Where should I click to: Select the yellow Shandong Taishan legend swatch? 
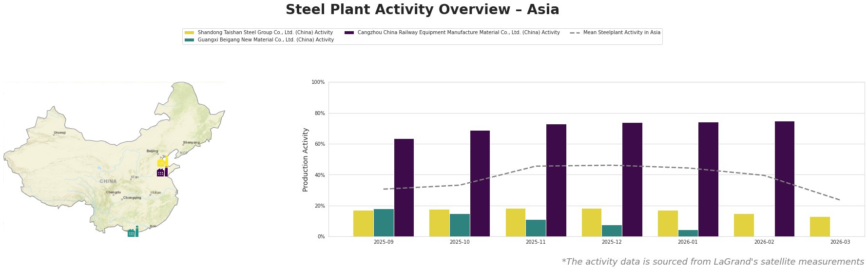pyautogui.click(x=189, y=33)
